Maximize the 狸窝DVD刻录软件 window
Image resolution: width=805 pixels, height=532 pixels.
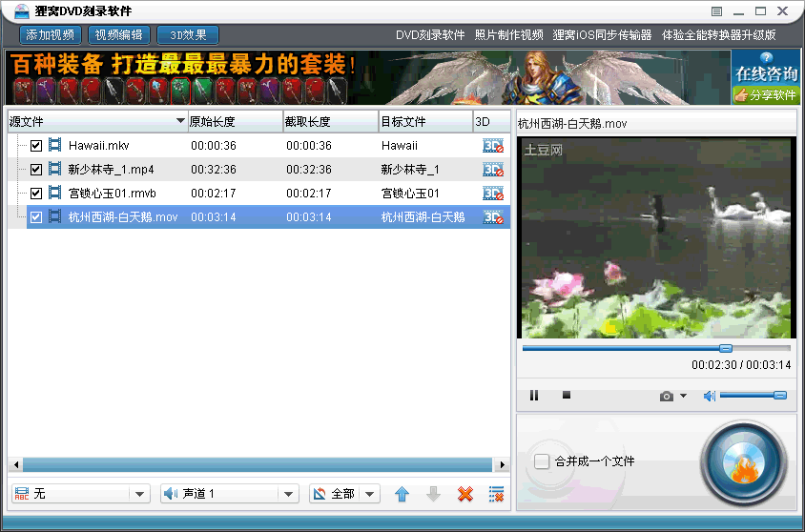pos(761,10)
